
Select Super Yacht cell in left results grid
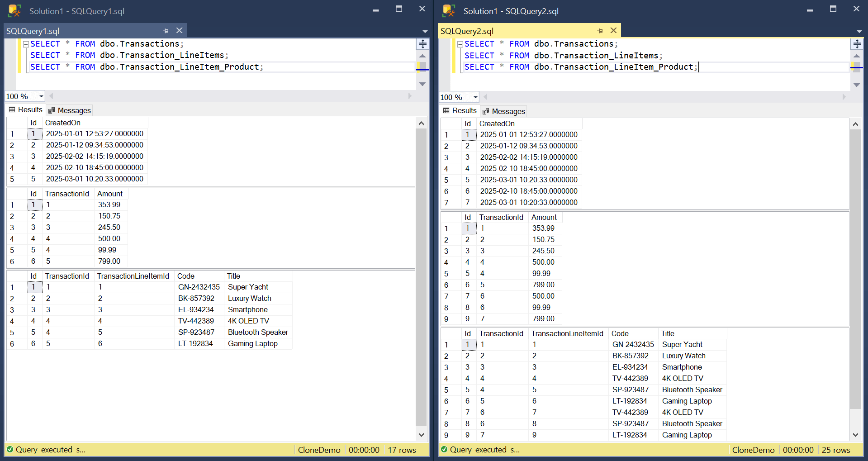[x=248, y=287]
